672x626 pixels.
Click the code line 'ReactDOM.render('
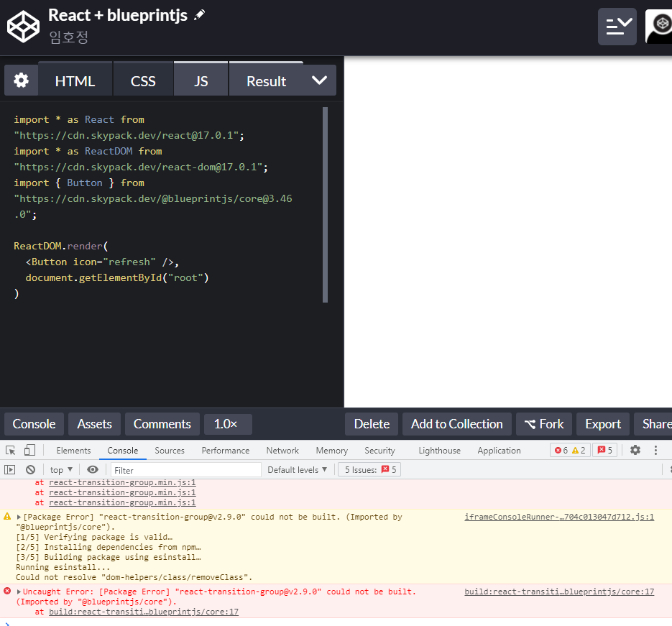[x=61, y=246]
